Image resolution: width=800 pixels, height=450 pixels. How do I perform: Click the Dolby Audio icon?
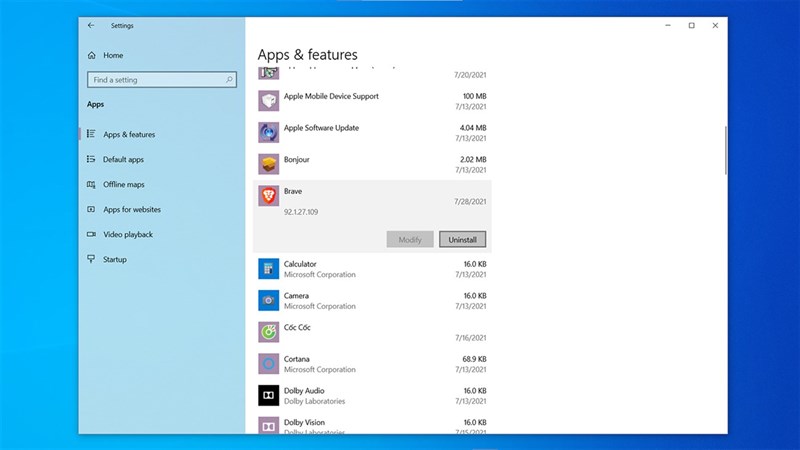pos(268,395)
